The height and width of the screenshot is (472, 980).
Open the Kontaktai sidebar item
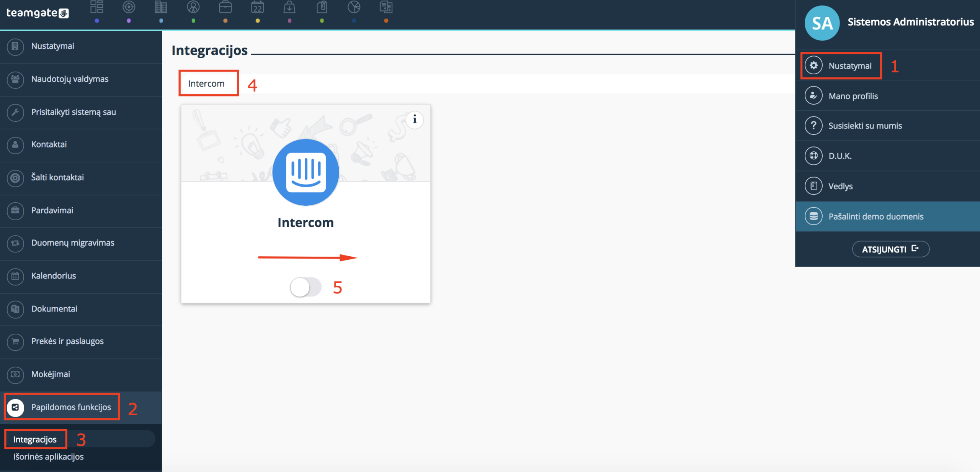pos(81,145)
